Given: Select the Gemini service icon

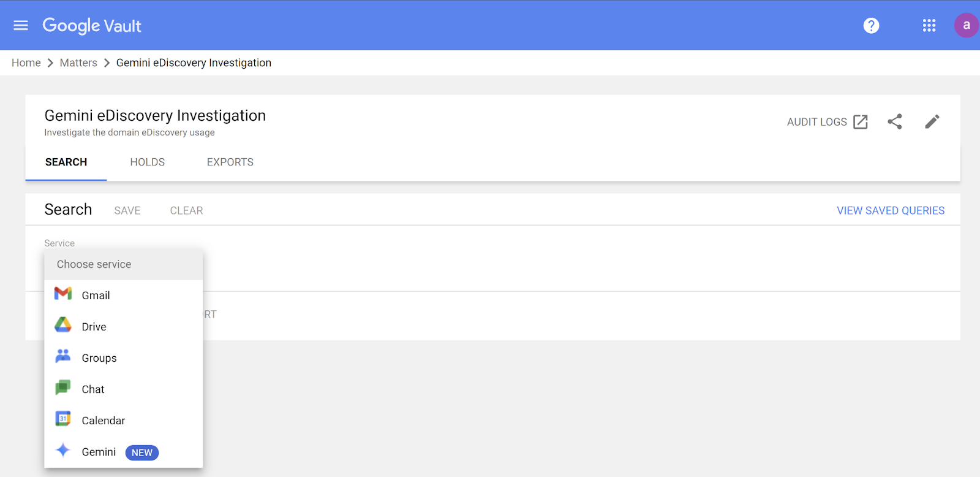Looking at the screenshot, I should tap(62, 451).
